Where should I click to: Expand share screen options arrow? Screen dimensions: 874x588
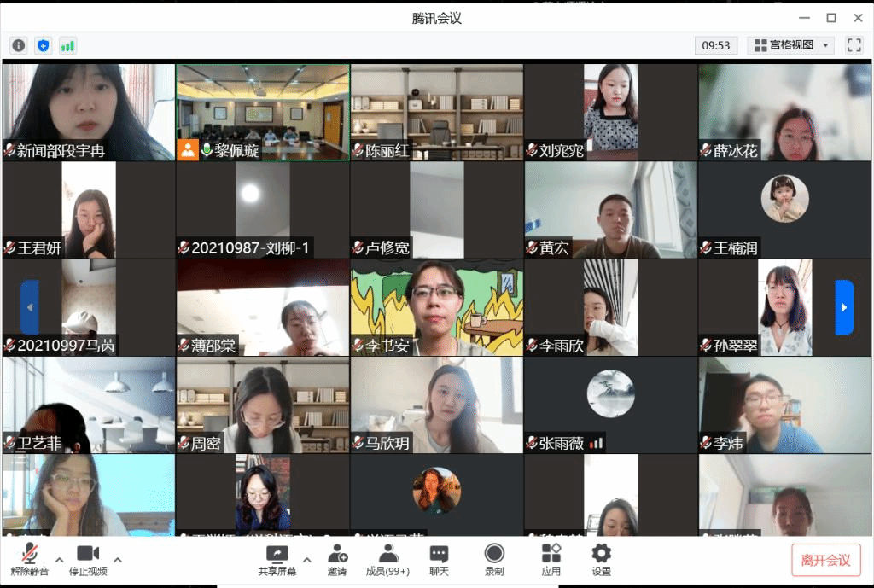[x=307, y=560]
